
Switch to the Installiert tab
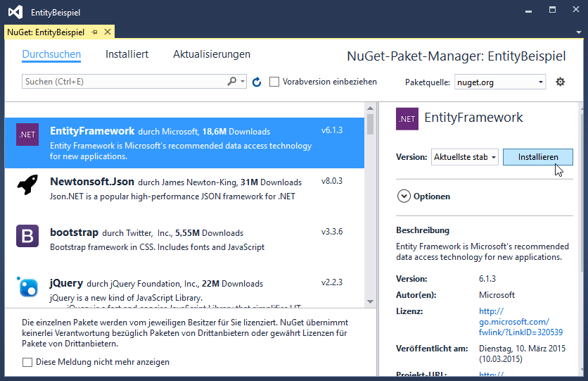point(127,54)
